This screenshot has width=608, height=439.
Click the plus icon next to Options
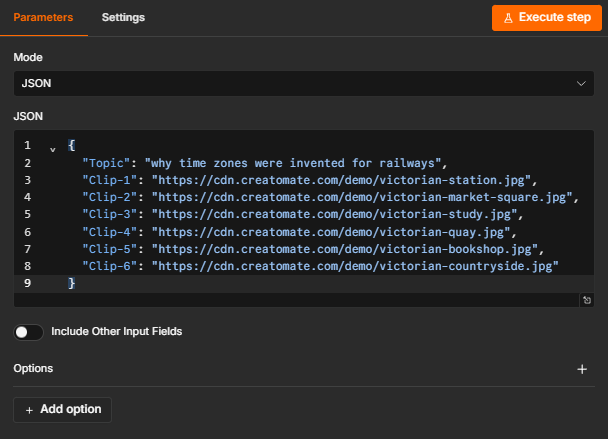point(582,369)
